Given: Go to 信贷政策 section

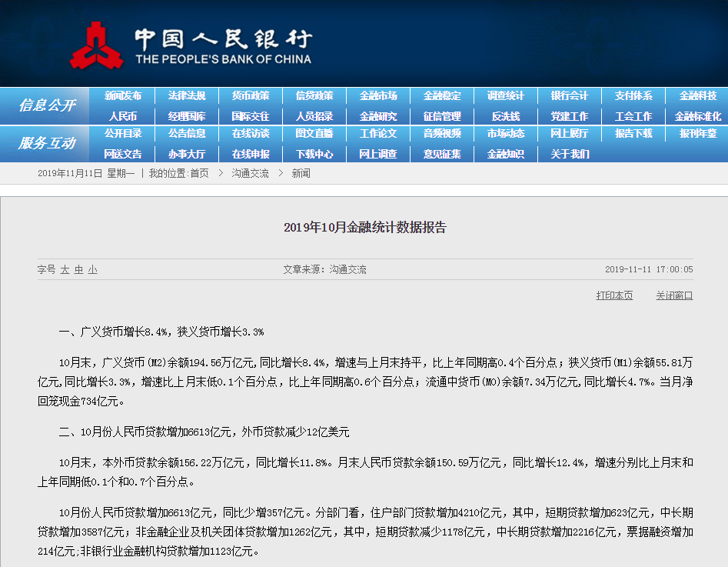Looking at the screenshot, I should (314, 95).
